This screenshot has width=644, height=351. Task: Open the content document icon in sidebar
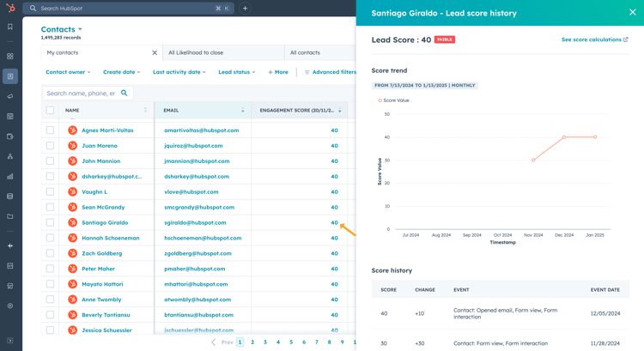(x=10, y=117)
